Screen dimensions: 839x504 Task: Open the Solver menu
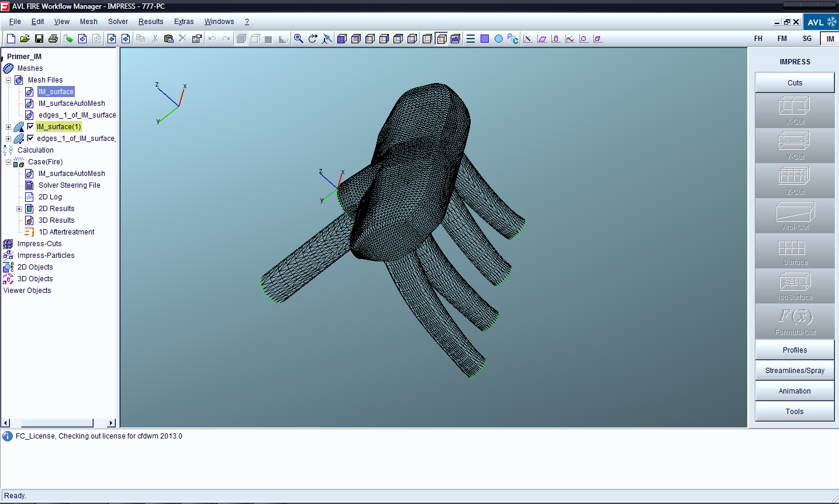tap(118, 22)
